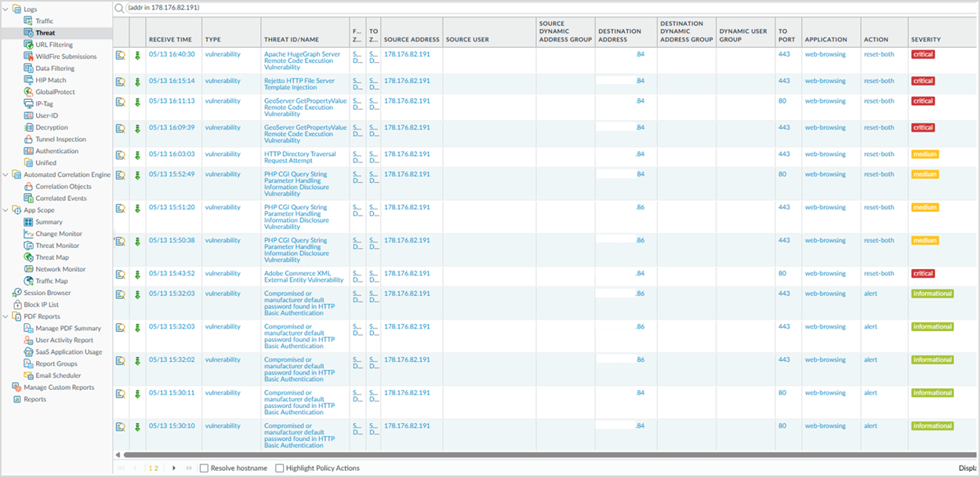The height and width of the screenshot is (477, 980).
Task: Click the search magnifier icon in filter bar
Action: point(119,8)
